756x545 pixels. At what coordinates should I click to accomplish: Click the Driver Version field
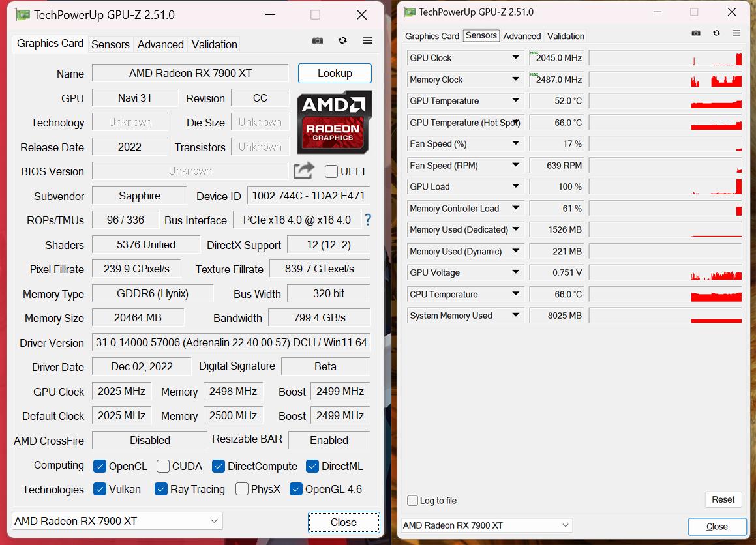click(231, 343)
